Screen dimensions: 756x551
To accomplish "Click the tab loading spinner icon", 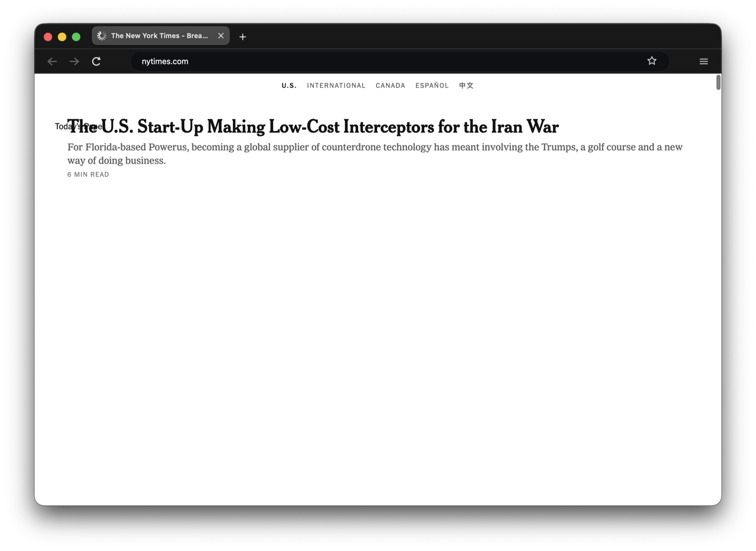I will (102, 36).
